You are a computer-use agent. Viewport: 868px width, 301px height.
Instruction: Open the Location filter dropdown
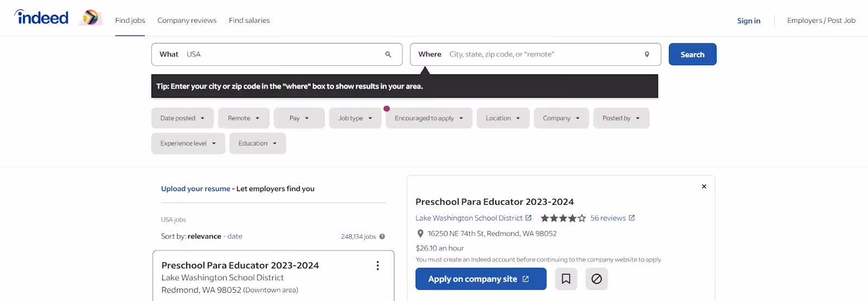click(503, 118)
